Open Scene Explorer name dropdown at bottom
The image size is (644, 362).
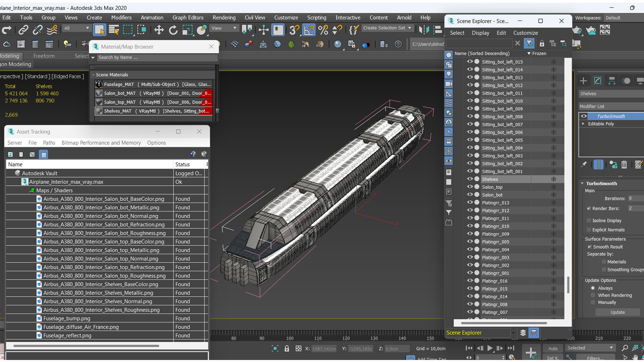513,333
